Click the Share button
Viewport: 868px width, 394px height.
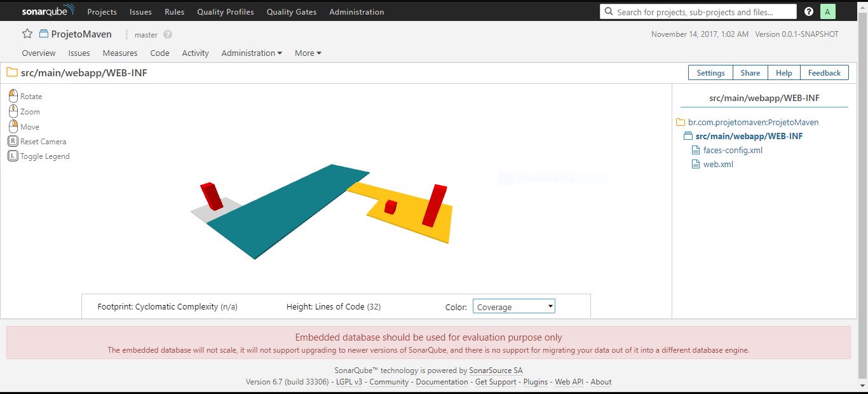pyautogui.click(x=750, y=72)
